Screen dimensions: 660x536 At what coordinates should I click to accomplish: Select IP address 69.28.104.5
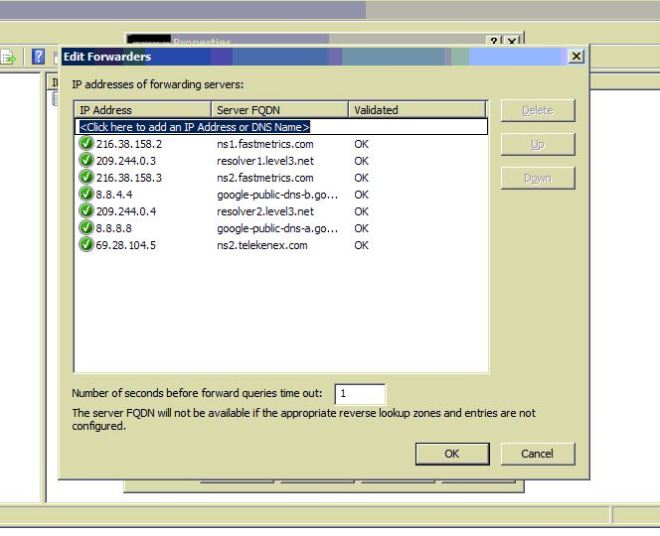(x=126, y=245)
